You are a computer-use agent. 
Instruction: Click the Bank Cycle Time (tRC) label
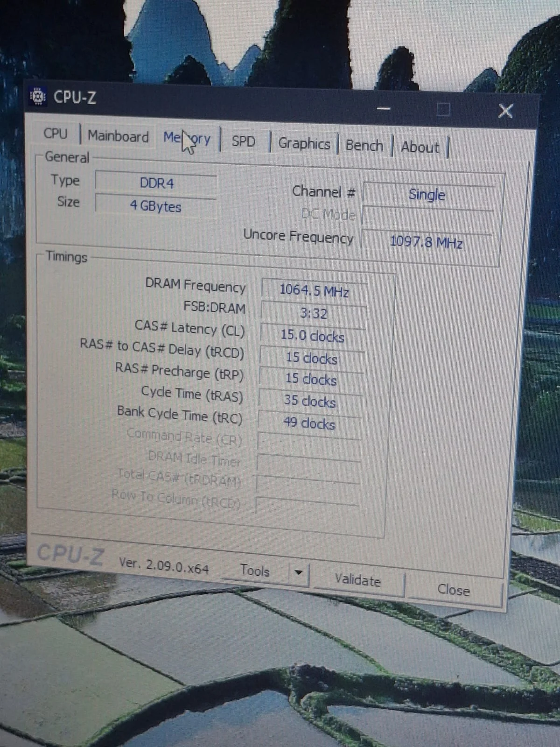(x=180, y=415)
